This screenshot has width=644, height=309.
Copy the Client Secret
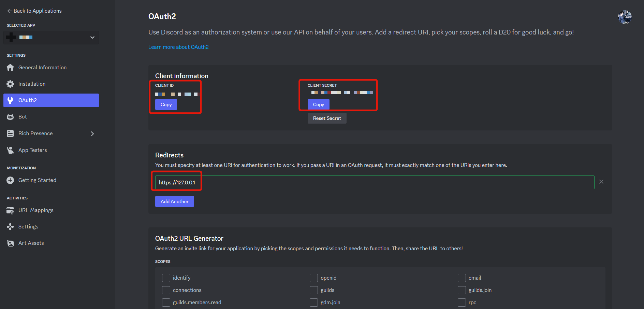319,104
